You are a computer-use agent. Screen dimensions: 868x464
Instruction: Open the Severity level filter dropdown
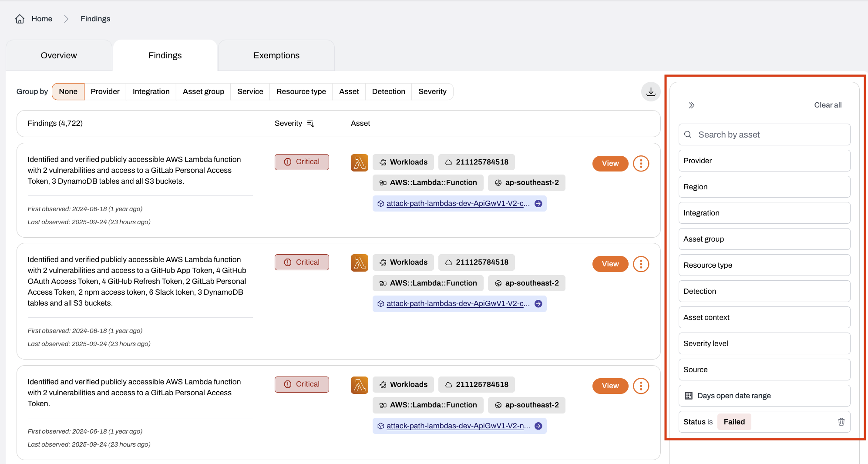coord(764,343)
